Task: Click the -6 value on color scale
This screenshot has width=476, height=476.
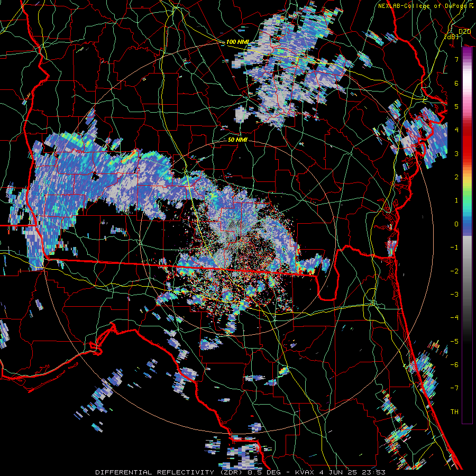Action: 454,365
